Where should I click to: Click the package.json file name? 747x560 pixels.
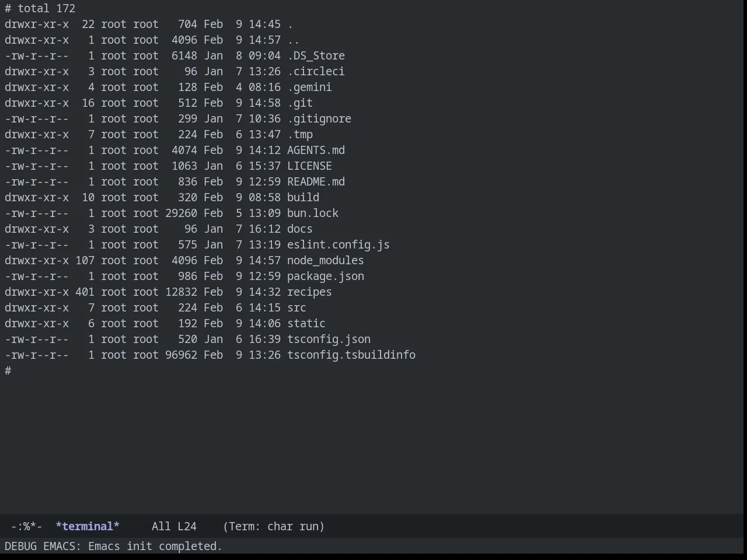(326, 276)
